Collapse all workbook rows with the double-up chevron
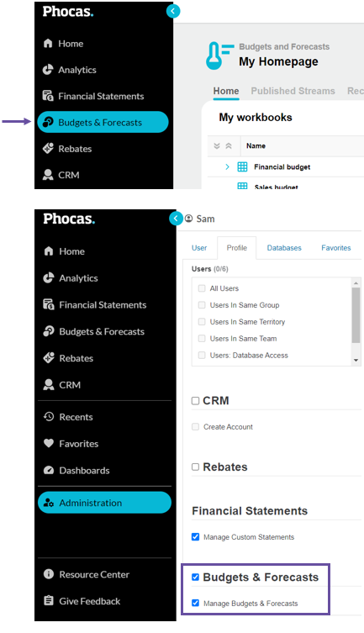The image size is (364, 633). 229,145
